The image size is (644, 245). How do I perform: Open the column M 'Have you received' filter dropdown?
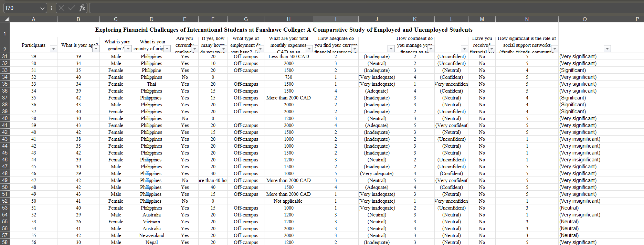(492, 49)
